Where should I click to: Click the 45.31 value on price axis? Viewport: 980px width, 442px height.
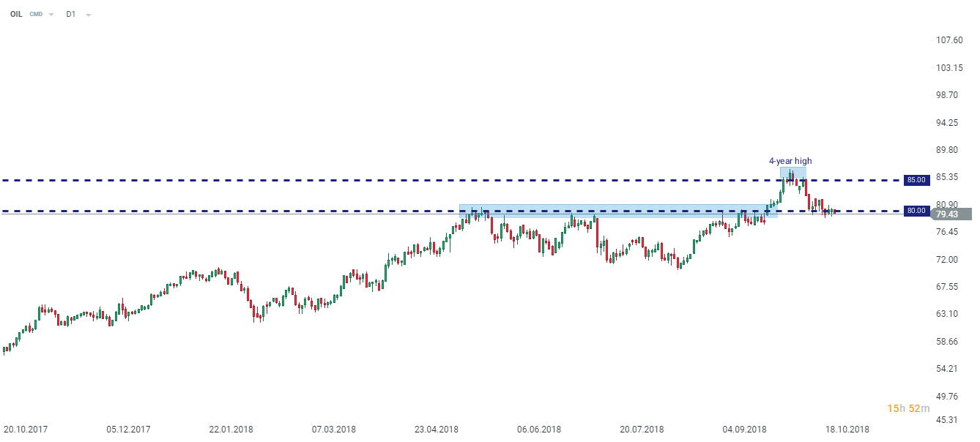pos(950,420)
